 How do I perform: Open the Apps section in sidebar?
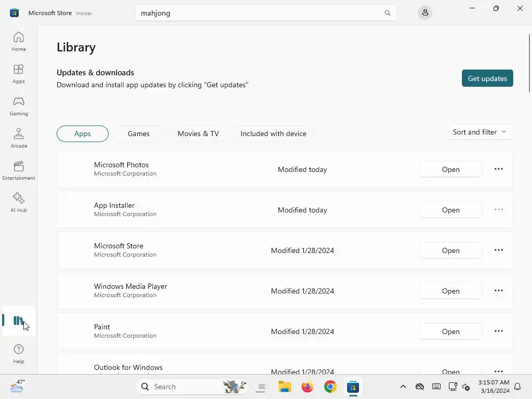click(x=19, y=74)
